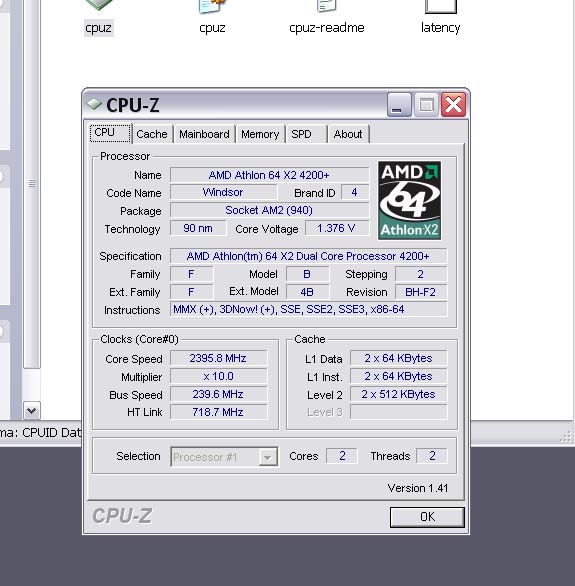Switch to the Memory tab
575x586 pixels.
point(260,134)
